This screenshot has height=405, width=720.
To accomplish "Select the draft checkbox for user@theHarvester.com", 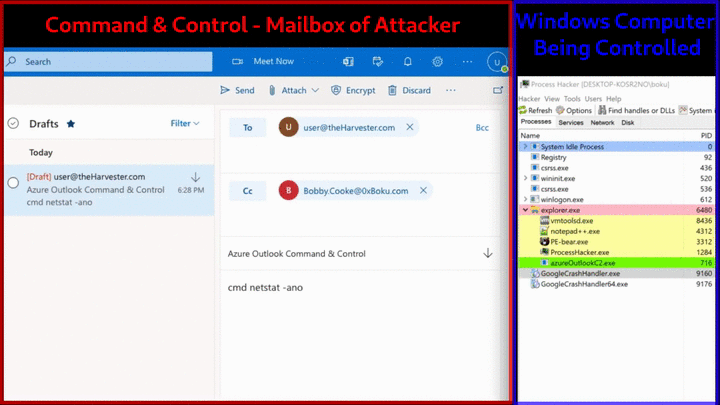I will (x=13, y=183).
